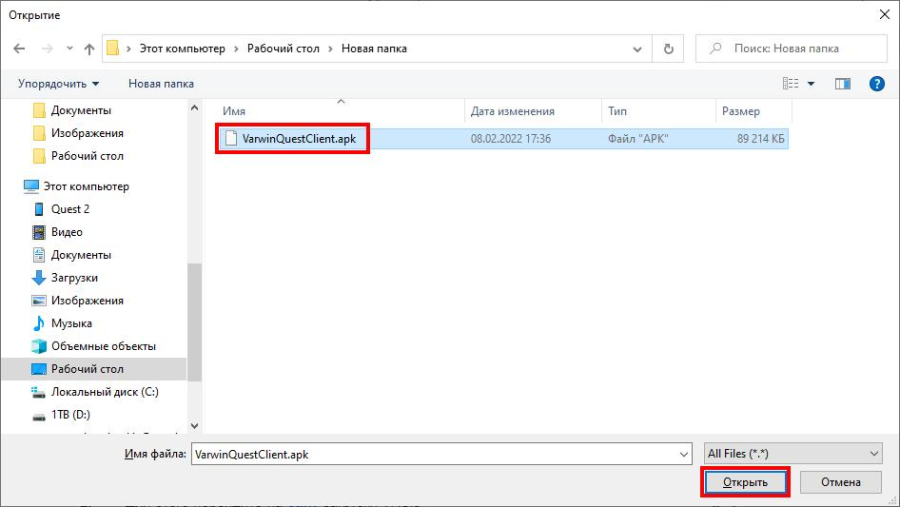The height and width of the screenshot is (507, 900).
Task: Toggle the preview pane icon
Action: pos(845,84)
